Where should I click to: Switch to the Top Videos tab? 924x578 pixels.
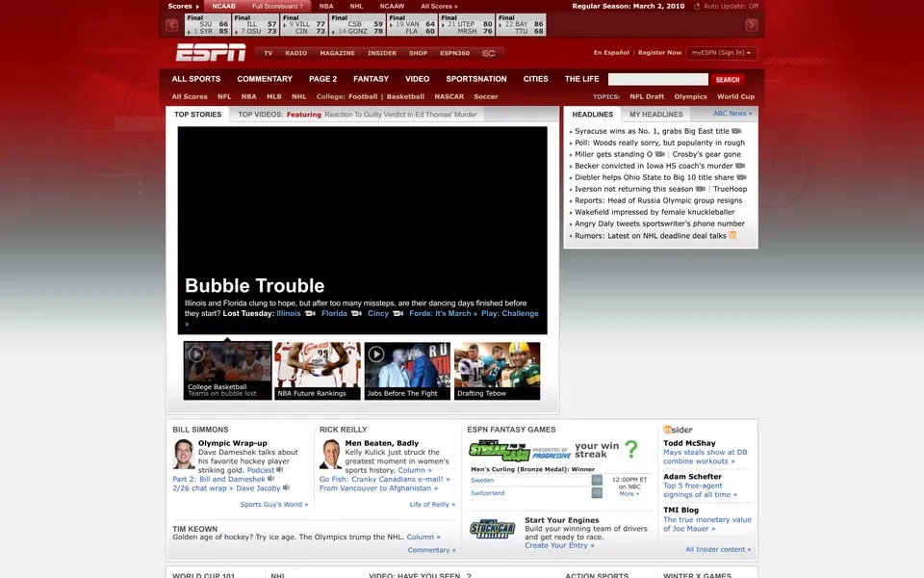(x=357, y=115)
